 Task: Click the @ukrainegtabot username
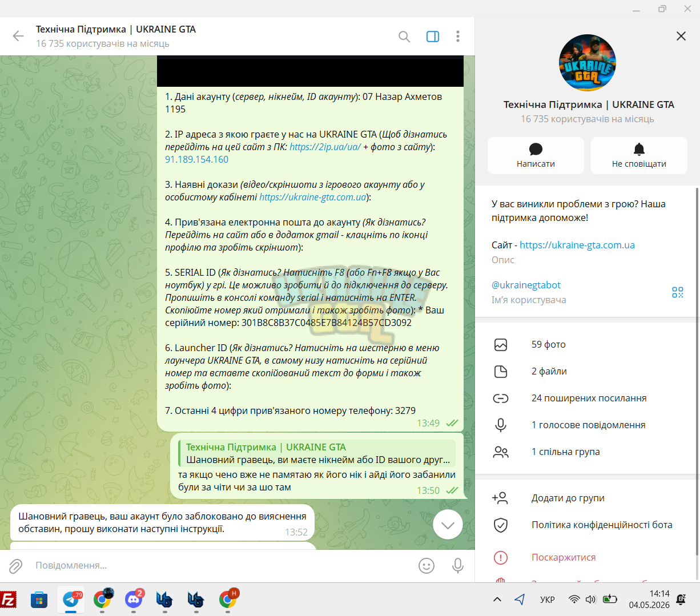click(526, 285)
